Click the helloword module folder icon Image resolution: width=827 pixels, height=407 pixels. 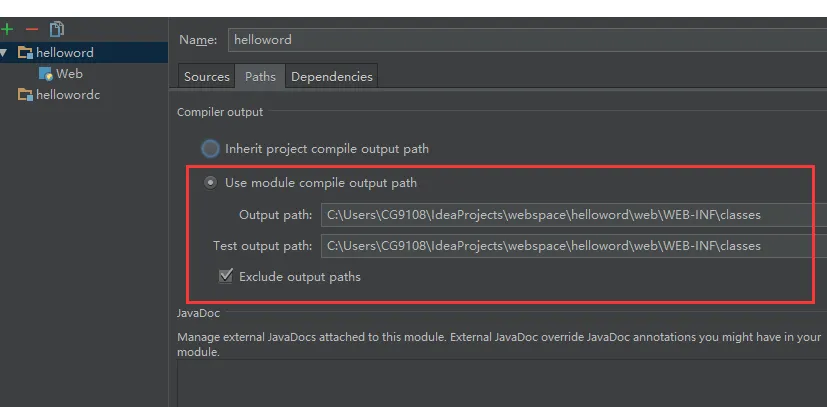pyautogui.click(x=25, y=52)
